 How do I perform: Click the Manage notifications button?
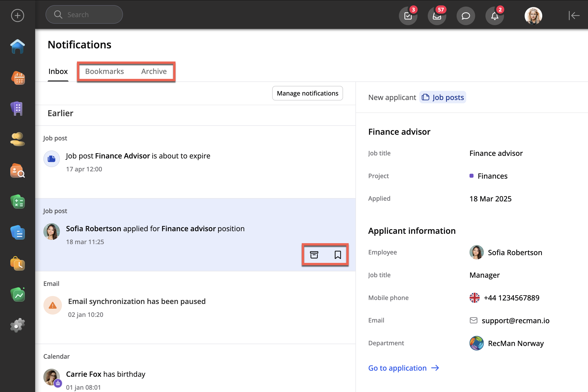pyautogui.click(x=307, y=93)
